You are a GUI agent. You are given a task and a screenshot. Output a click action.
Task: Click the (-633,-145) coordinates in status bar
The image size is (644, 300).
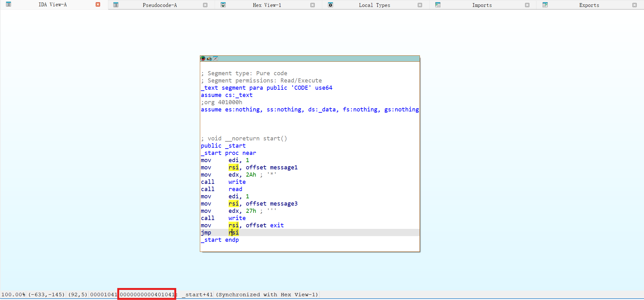[x=47, y=295]
